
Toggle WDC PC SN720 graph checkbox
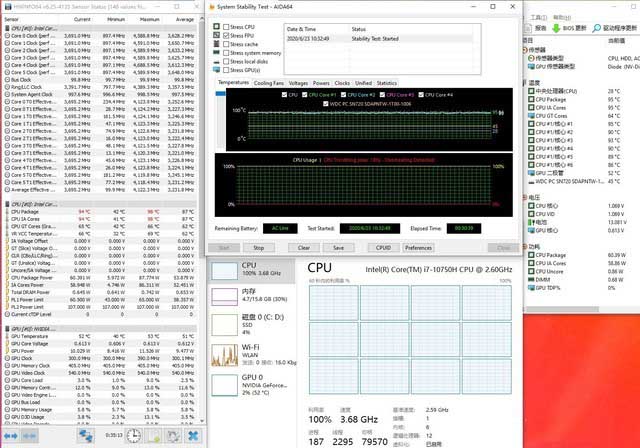click(x=325, y=104)
